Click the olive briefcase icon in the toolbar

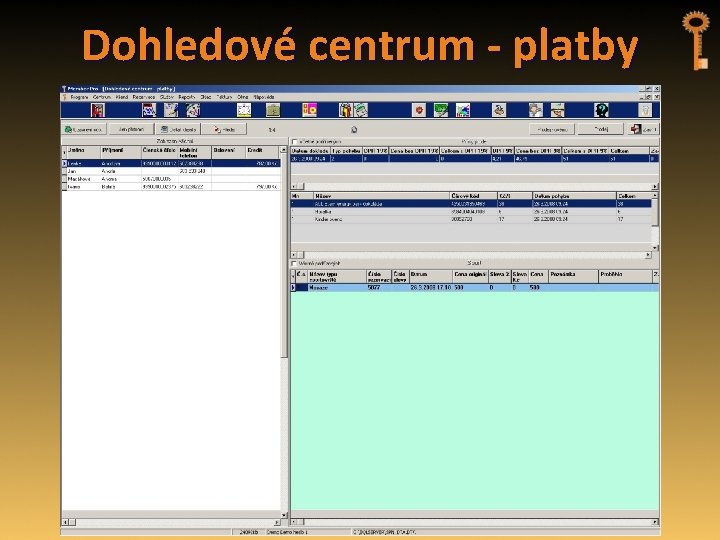click(273, 110)
